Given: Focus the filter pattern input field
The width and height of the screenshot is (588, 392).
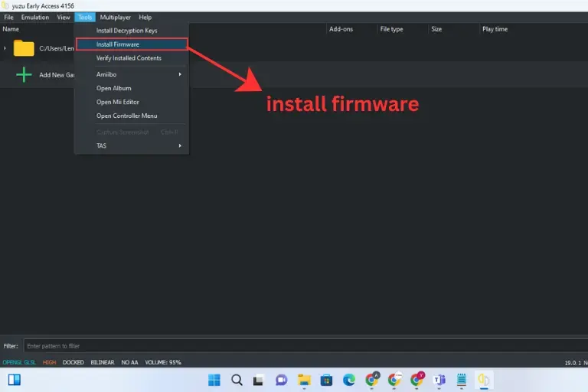Looking at the screenshot, I should click(x=305, y=346).
